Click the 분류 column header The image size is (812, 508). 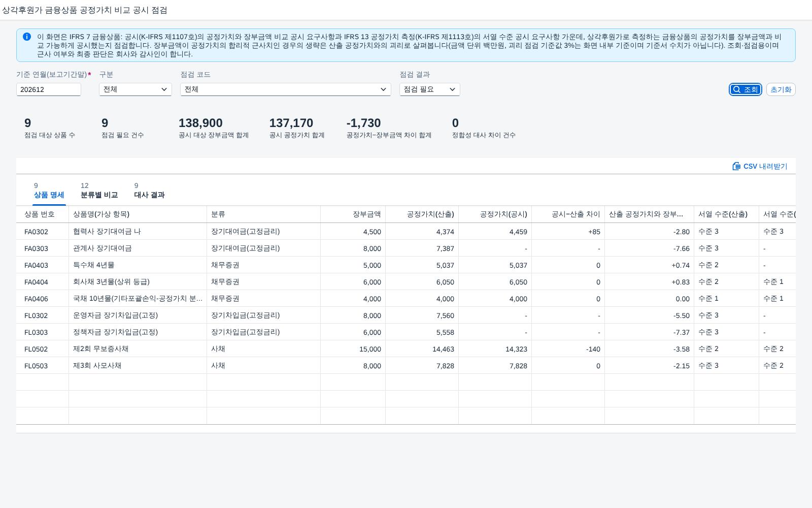click(x=264, y=214)
